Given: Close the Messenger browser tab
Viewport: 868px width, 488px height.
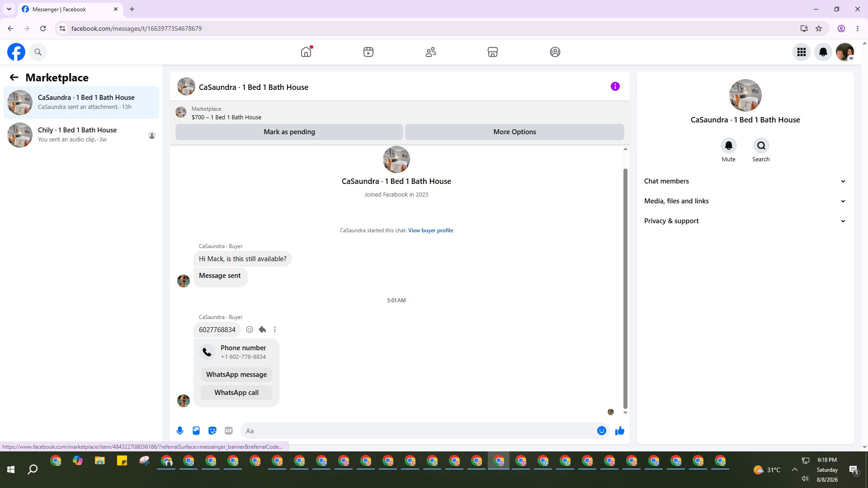Looking at the screenshot, I should point(116,9).
